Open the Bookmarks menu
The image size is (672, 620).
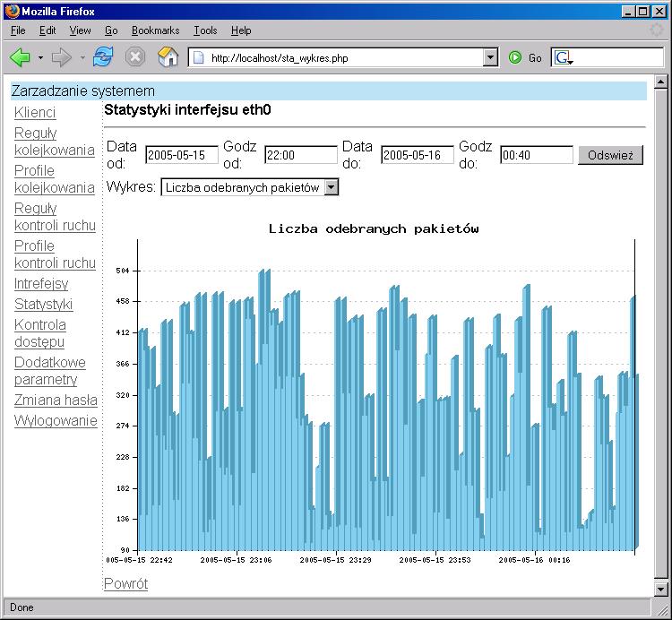click(x=155, y=30)
